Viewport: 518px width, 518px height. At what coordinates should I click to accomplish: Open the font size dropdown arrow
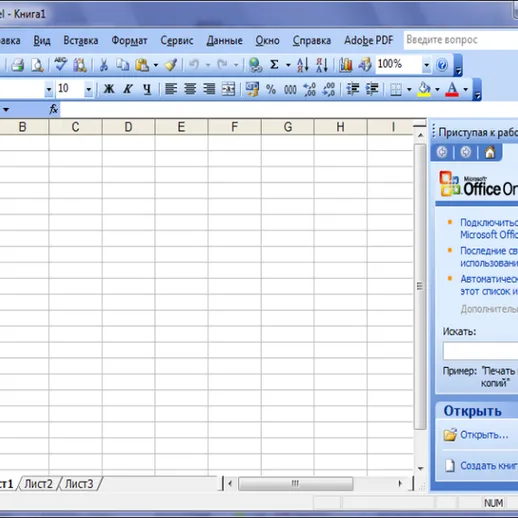(x=88, y=89)
